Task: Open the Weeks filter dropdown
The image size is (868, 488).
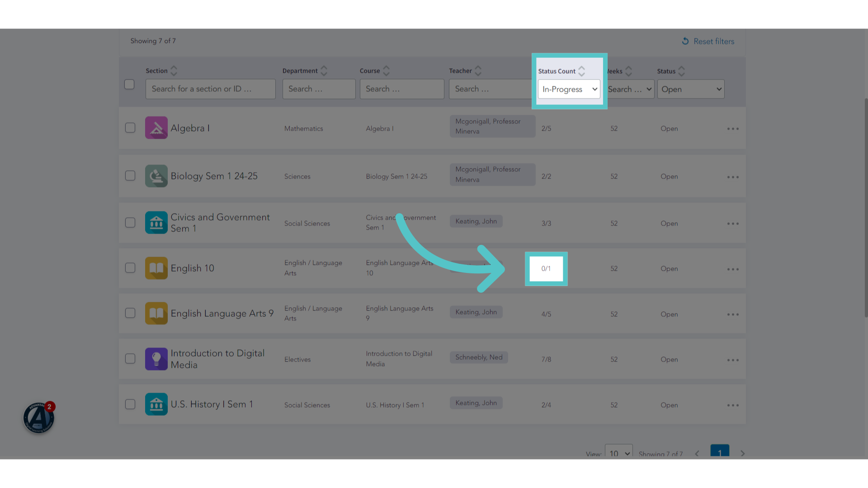Action: tap(630, 89)
